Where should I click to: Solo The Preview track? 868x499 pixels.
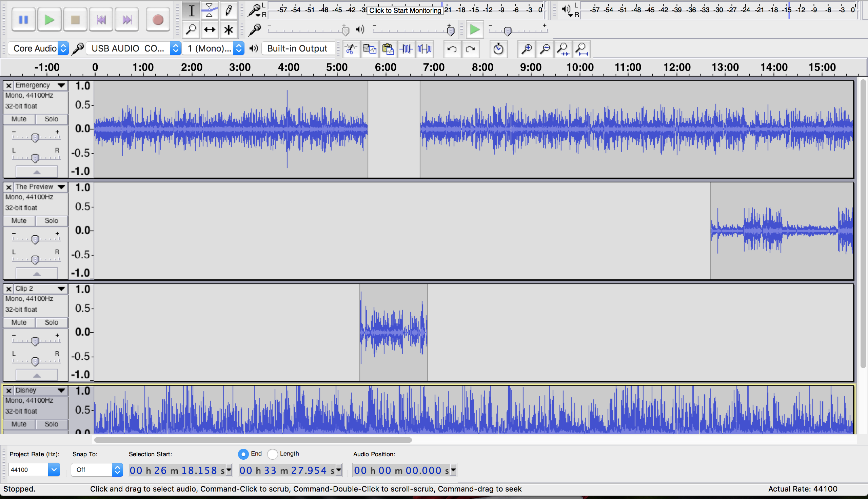[x=52, y=221]
